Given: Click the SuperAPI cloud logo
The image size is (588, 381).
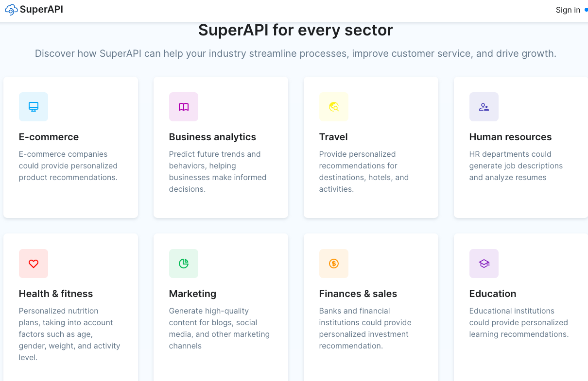Looking at the screenshot, I should pos(11,10).
